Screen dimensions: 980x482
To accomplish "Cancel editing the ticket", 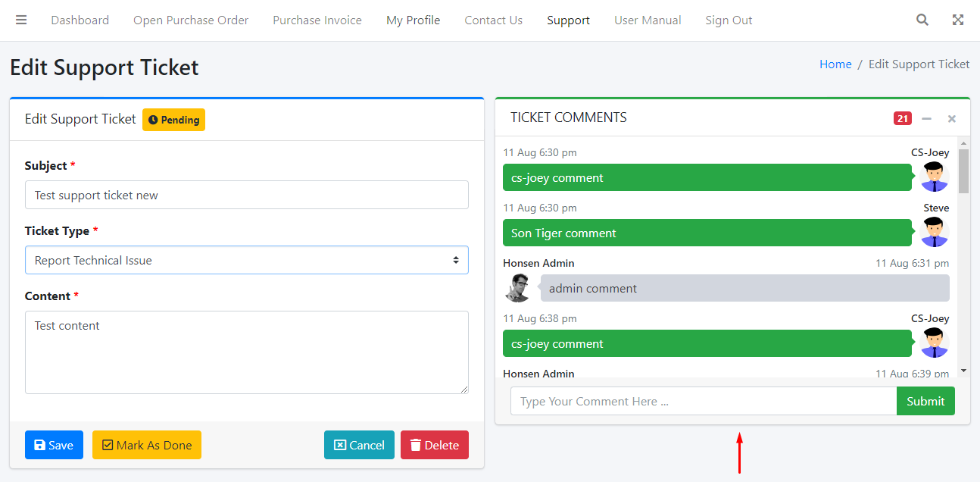I will point(359,445).
